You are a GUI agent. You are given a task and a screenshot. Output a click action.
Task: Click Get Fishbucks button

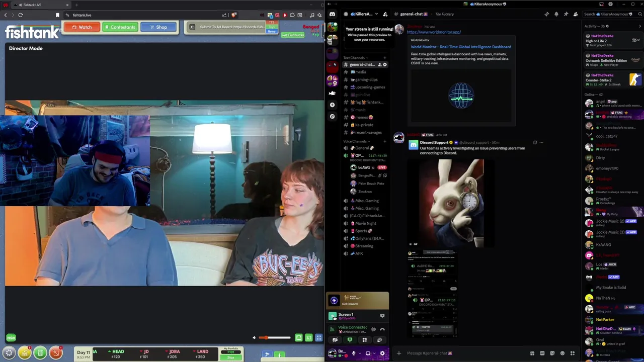click(292, 35)
